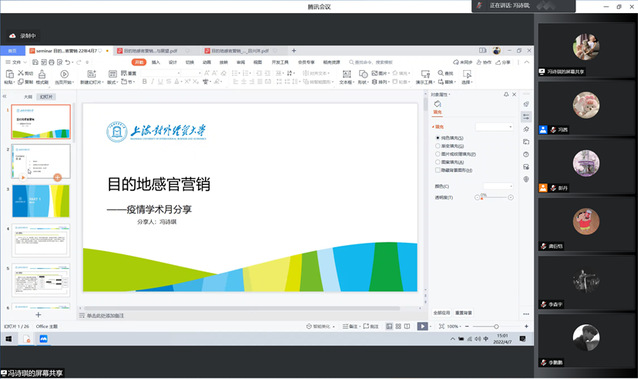Image resolution: width=638 pixels, height=379 pixels.
Task: Click the Apply to All button
Action: pos(441,313)
